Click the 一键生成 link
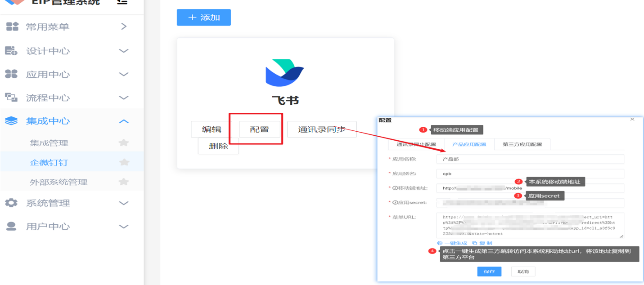 (x=452, y=243)
